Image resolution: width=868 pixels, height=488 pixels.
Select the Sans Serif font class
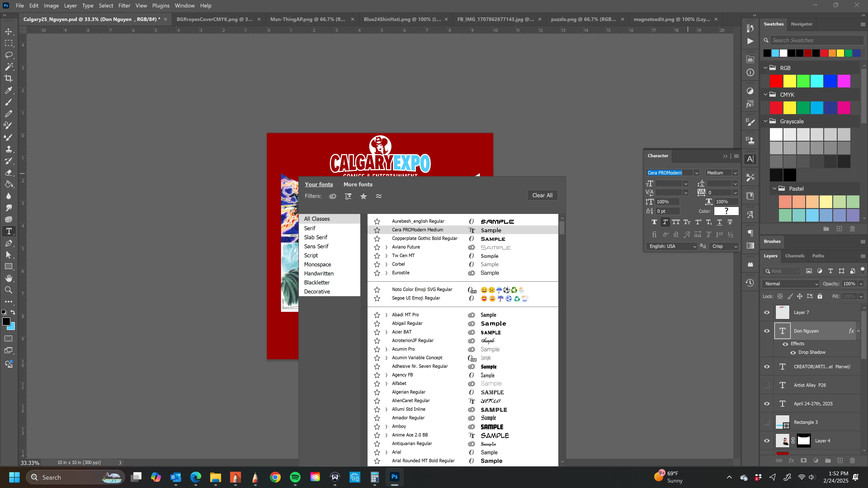coord(316,246)
